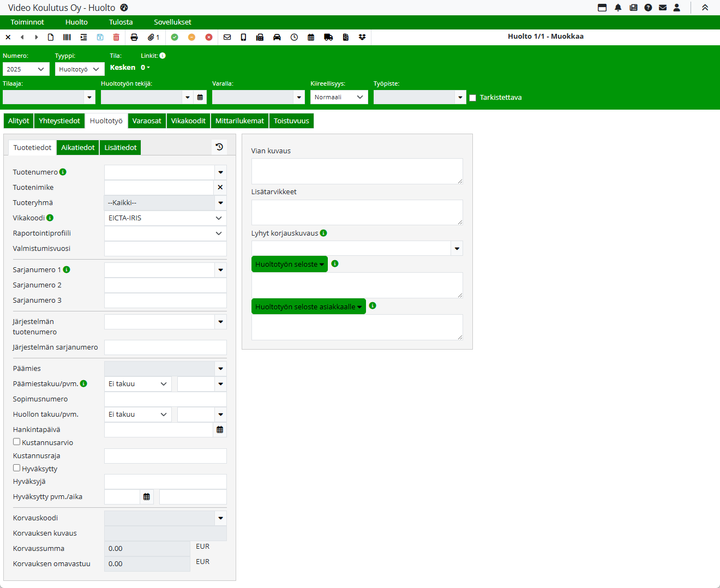Open the Tulosta menu
Viewport: 720px width, 588px height.
[x=121, y=22]
